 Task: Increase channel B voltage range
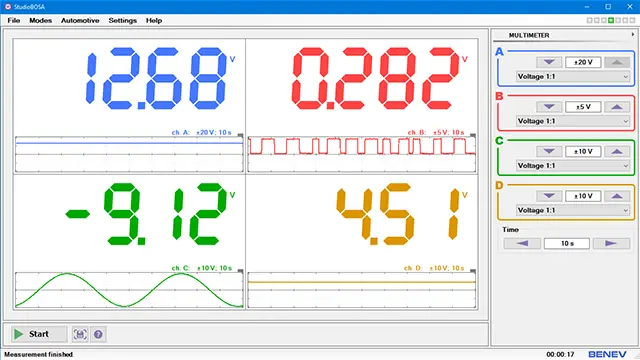tap(617, 107)
